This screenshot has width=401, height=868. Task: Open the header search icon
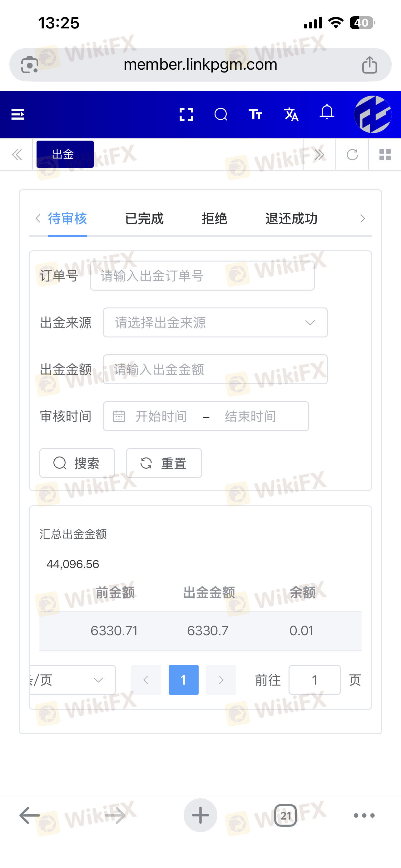pos(221,115)
